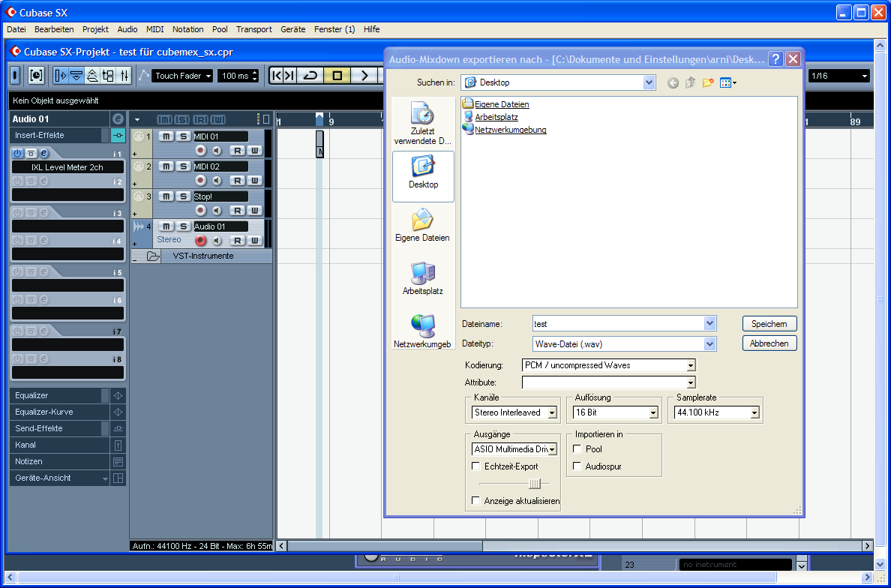This screenshot has height=588, width=891.
Task: Change the Auflösung 16 Bit dropdown
Action: 653,413
